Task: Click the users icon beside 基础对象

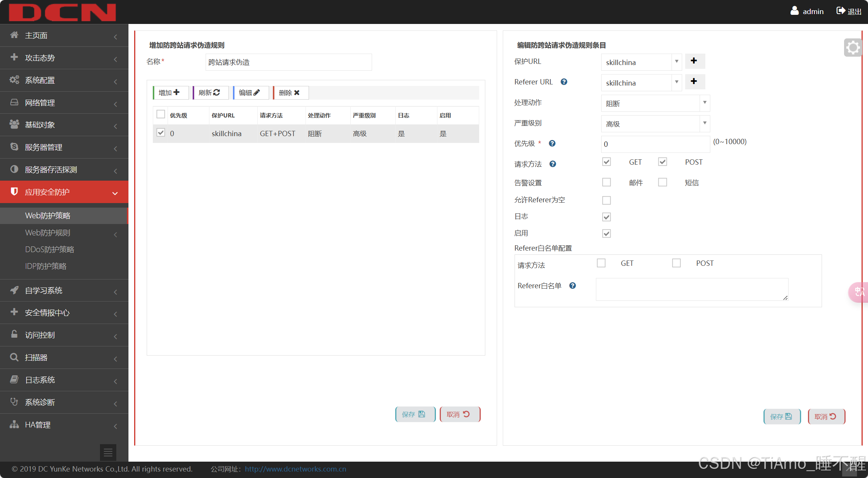Action: click(x=14, y=124)
